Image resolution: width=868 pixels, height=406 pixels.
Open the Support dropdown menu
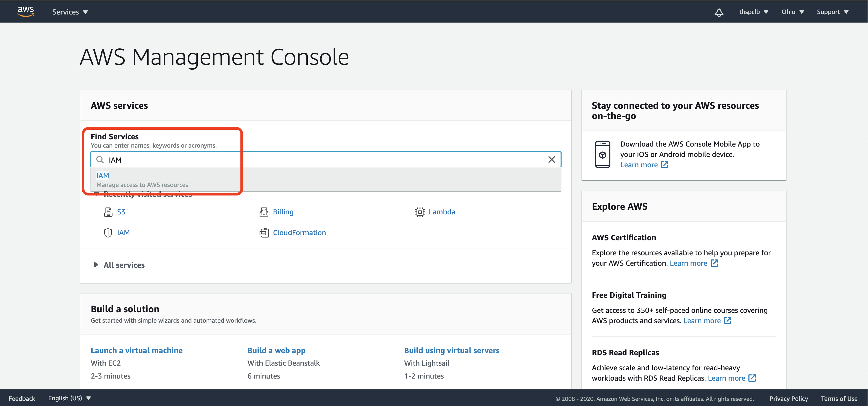(x=832, y=12)
